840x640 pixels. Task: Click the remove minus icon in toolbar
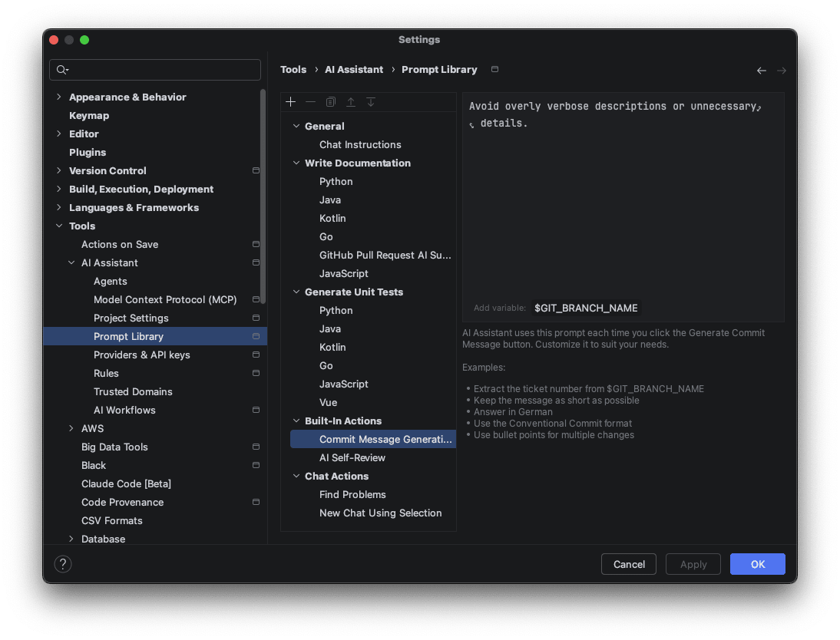click(x=310, y=102)
